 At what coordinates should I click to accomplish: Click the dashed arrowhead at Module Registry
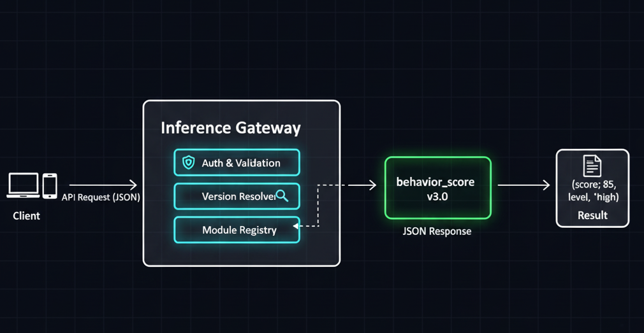coord(296,226)
